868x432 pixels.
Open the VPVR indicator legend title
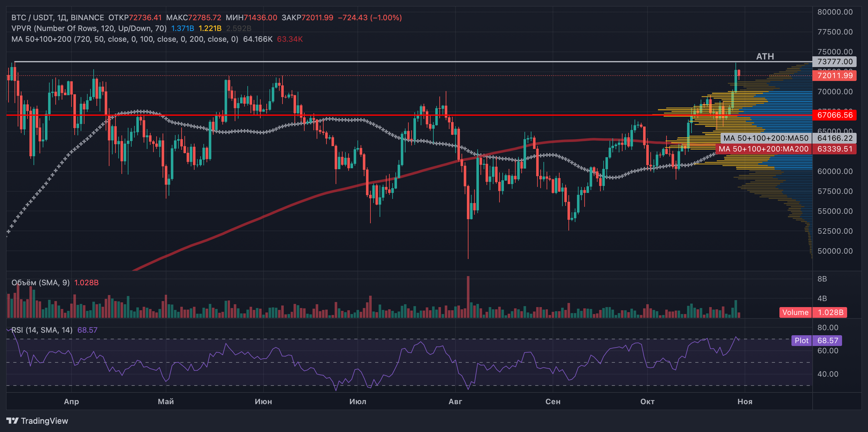[x=89, y=28]
